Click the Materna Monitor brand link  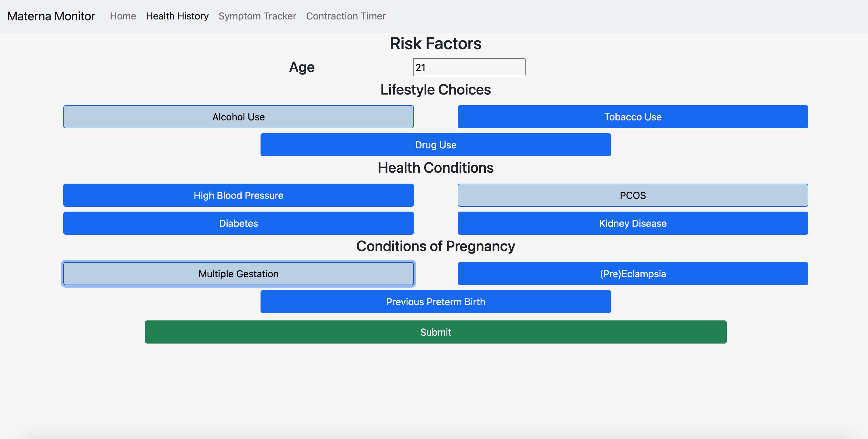click(51, 16)
